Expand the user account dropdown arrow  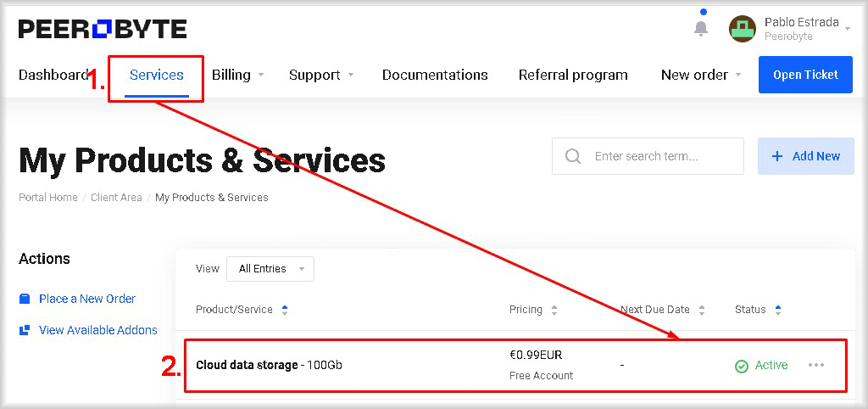848,29
